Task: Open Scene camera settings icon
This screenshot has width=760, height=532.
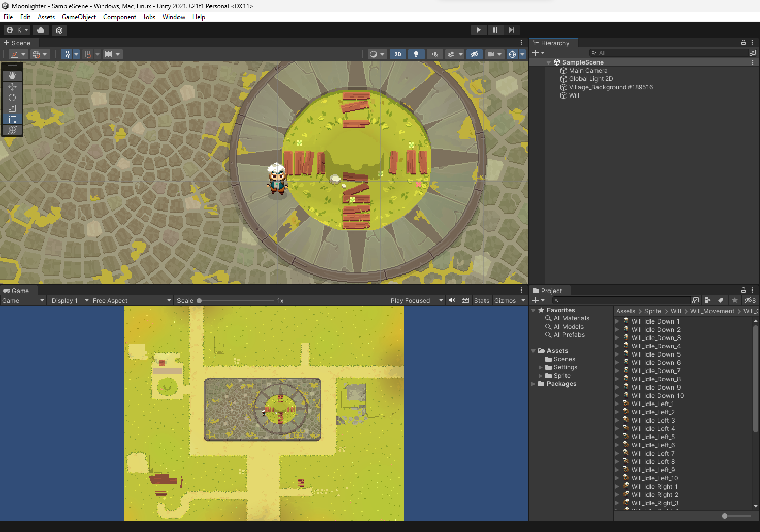Action: tap(491, 54)
